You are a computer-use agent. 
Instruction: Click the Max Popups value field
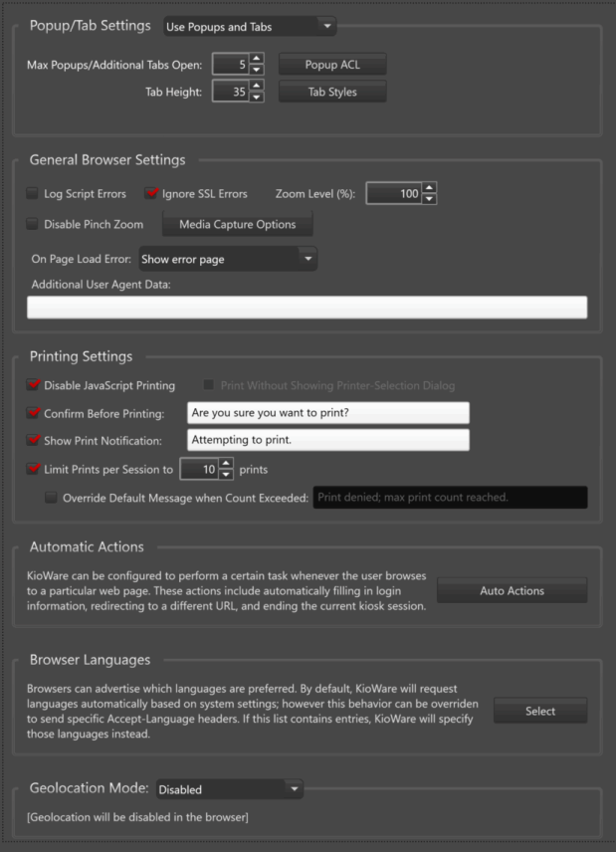click(230, 64)
